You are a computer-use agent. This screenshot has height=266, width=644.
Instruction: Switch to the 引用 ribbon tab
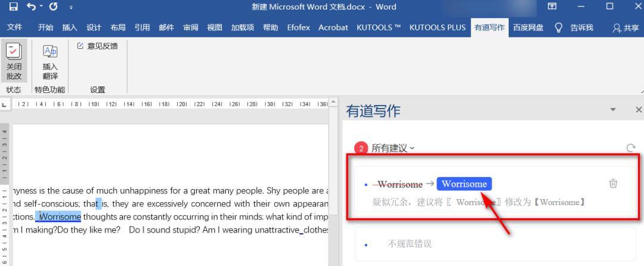tap(143, 27)
